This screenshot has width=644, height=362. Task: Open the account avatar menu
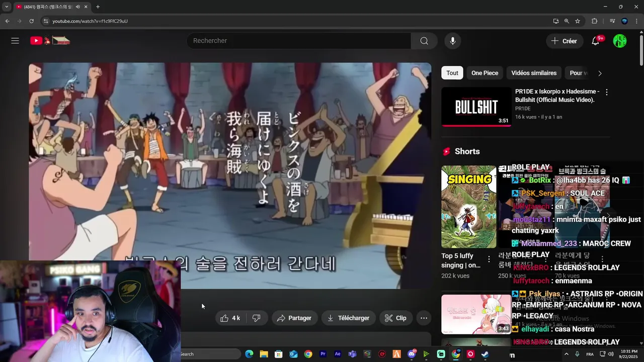(x=620, y=41)
